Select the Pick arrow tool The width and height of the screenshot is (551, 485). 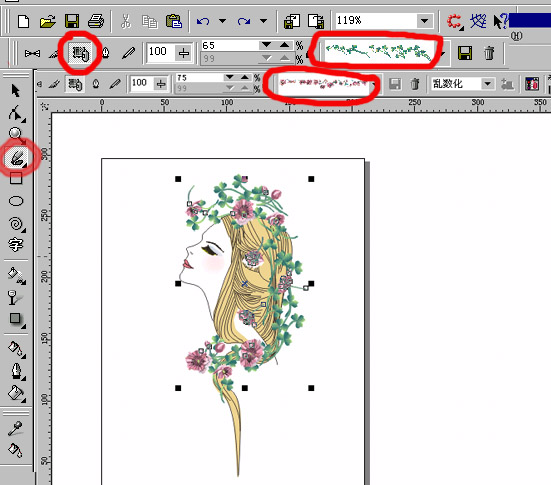15,91
